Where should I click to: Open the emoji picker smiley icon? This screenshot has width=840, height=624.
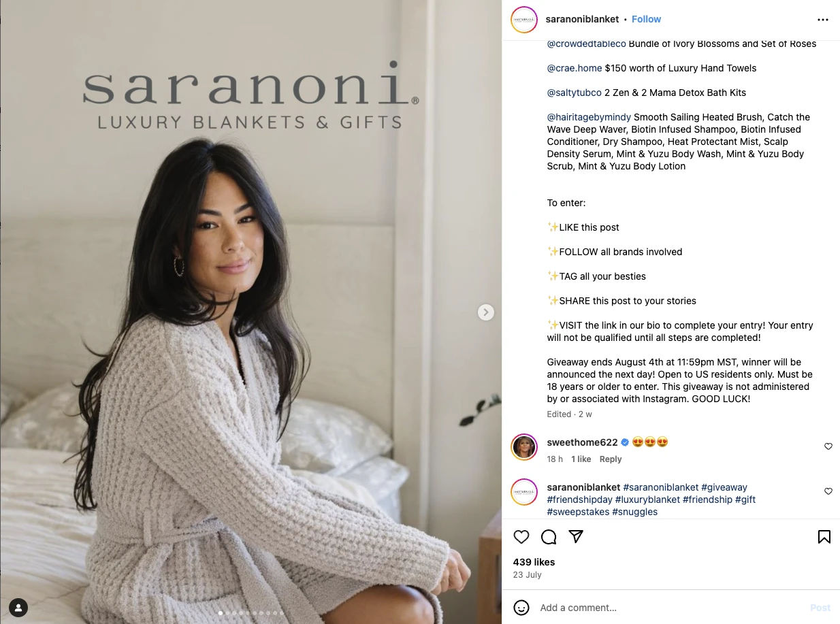(x=521, y=608)
